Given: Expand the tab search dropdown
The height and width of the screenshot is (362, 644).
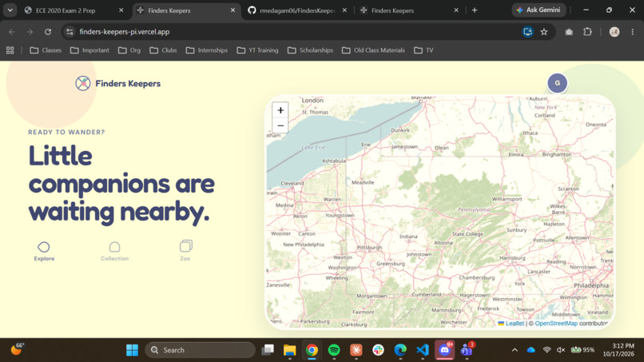Looking at the screenshot, I should tap(10, 10).
